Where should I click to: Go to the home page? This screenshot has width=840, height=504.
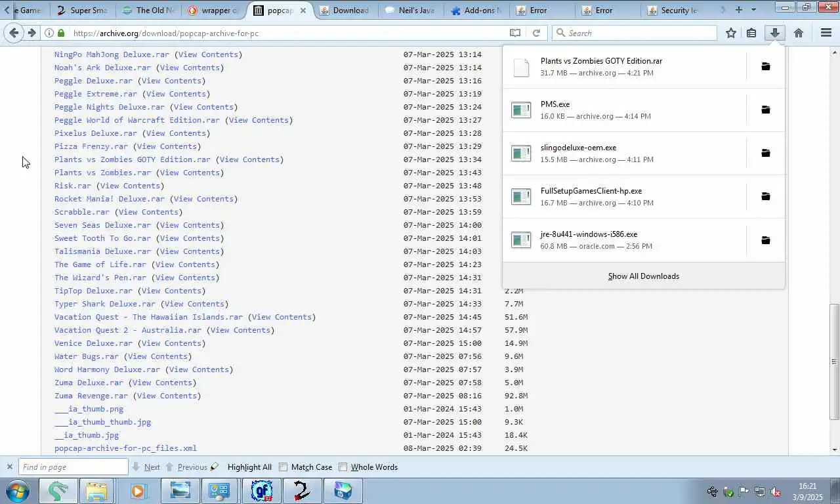(x=799, y=33)
